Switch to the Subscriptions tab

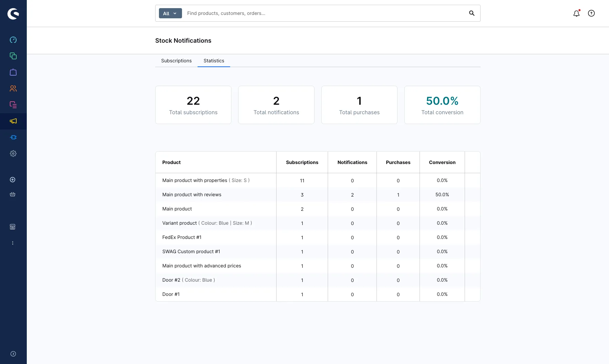pyautogui.click(x=176, y=61)
